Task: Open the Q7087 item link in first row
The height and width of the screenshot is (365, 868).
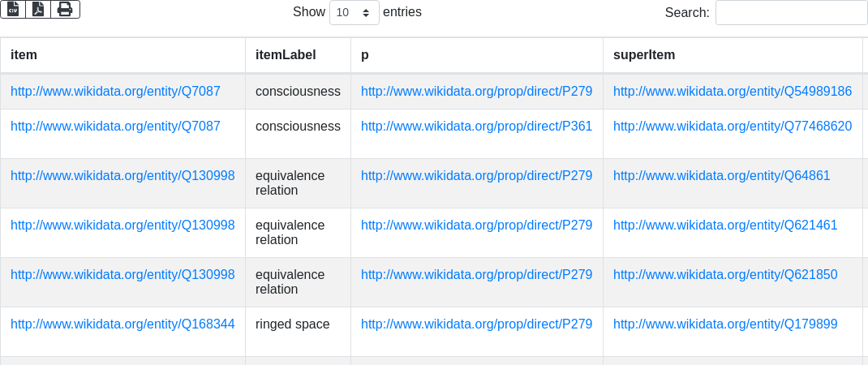Action: [115, 92]
